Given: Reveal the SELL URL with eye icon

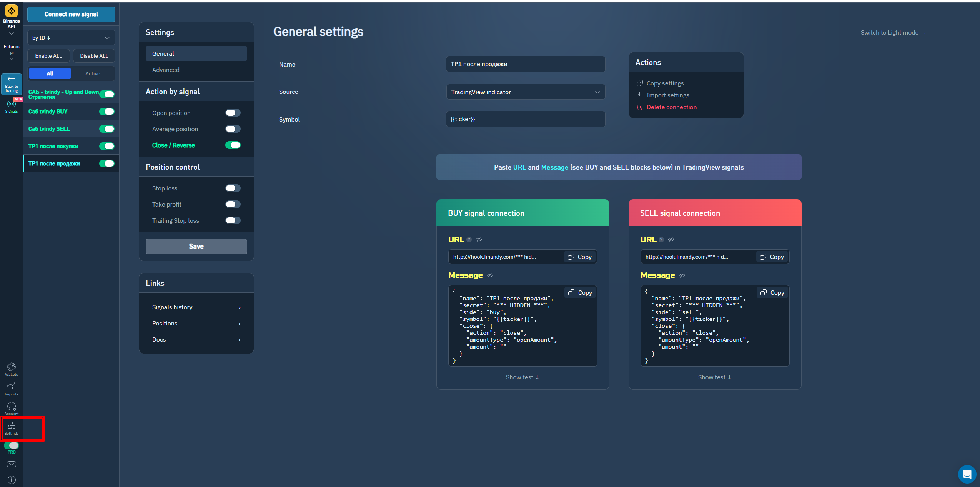Looking at the screenshot, I should pos(671,240).
